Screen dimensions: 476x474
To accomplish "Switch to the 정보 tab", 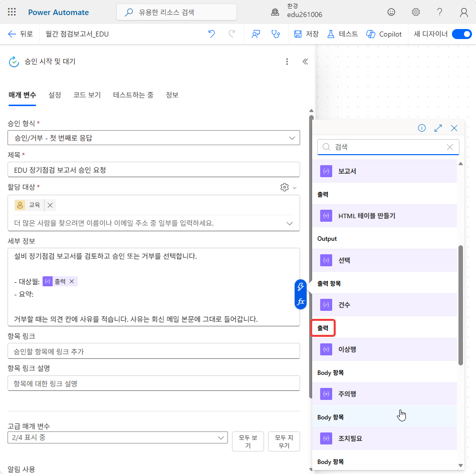I will pyautogui.click(x=172, y=95).
